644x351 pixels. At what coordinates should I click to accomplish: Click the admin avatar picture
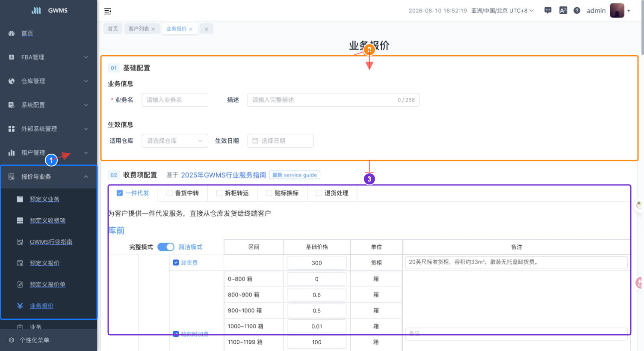(617, 10)
